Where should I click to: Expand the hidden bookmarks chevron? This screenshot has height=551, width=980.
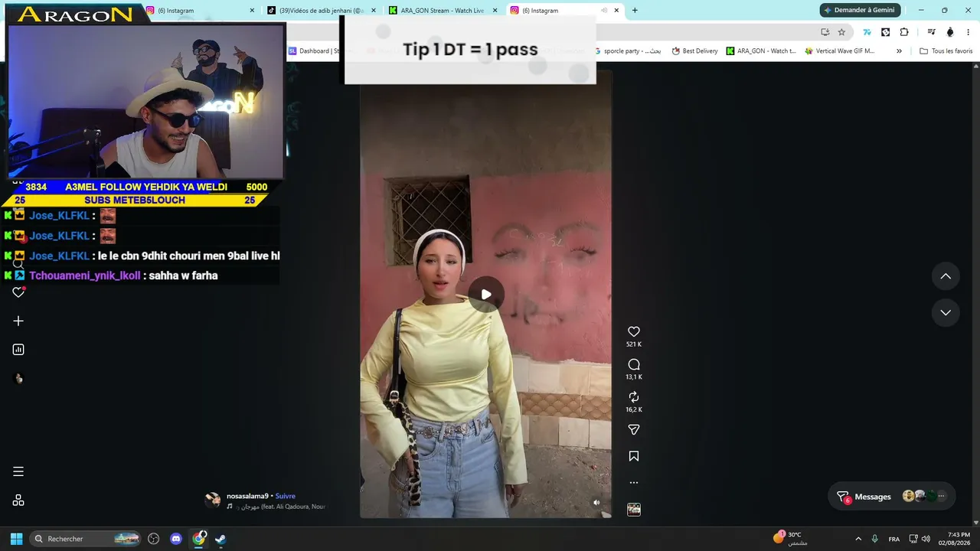[899, 51]
